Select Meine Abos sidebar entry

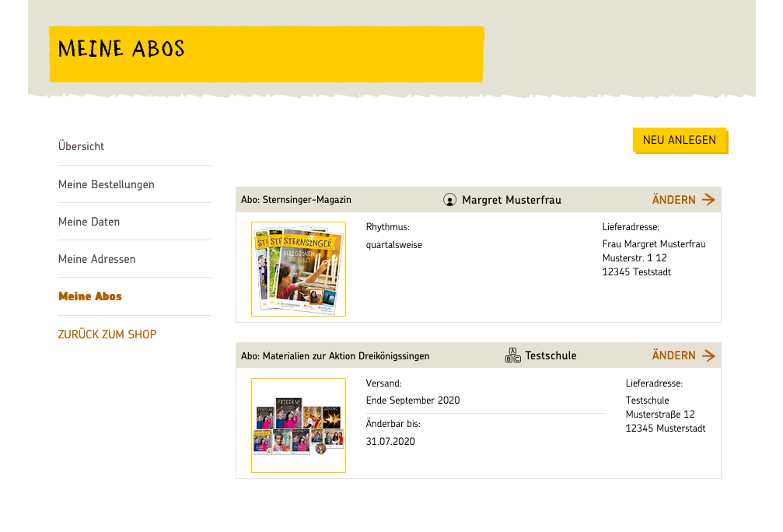[90, 296]
